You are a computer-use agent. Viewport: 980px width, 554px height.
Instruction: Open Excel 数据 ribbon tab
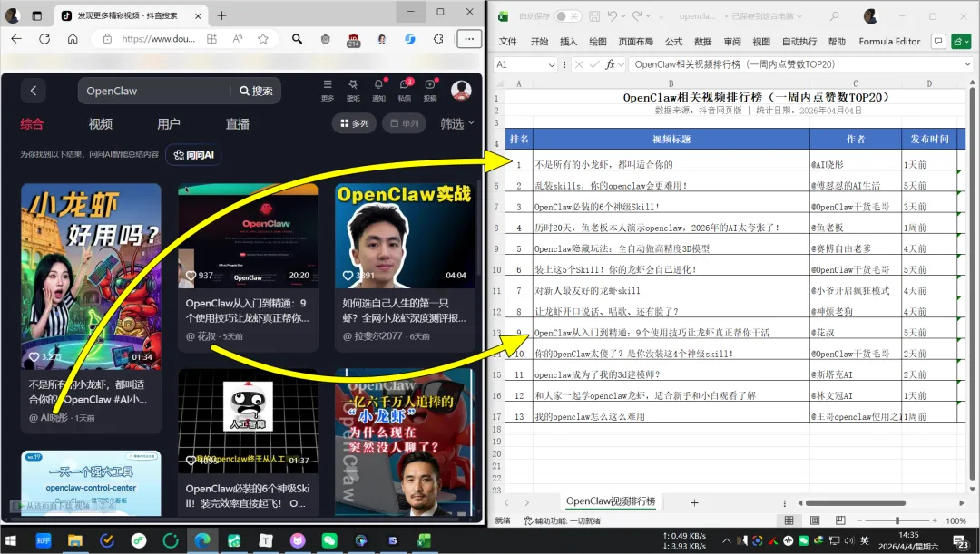pos(703,41)
